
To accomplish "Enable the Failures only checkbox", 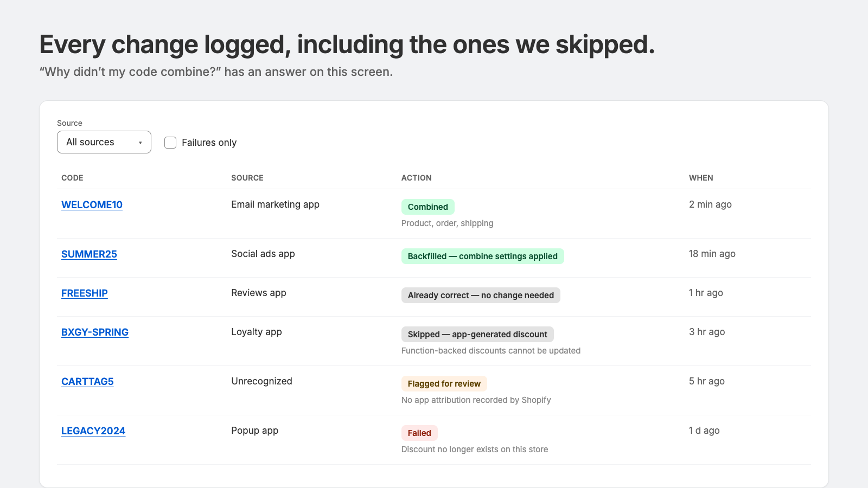I will pos(170,143).
